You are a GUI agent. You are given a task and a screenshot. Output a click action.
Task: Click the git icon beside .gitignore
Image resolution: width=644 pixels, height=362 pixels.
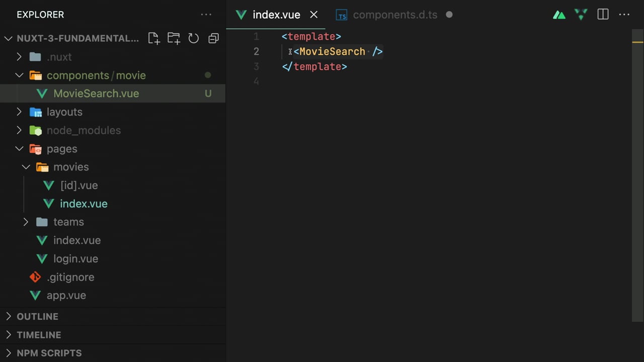point(35,277)
